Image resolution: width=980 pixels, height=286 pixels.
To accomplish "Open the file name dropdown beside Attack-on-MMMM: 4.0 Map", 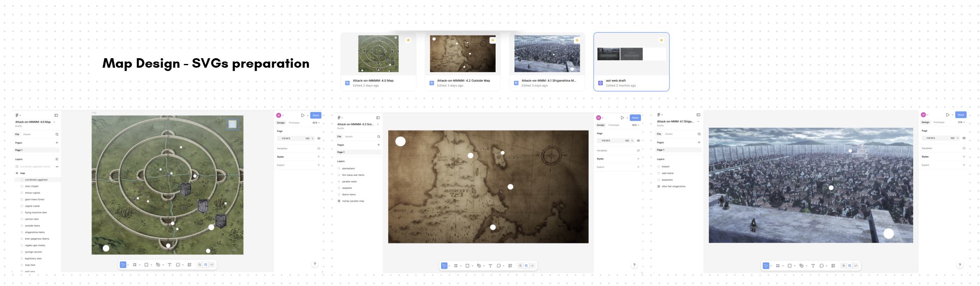I will [x=54, y=122].
